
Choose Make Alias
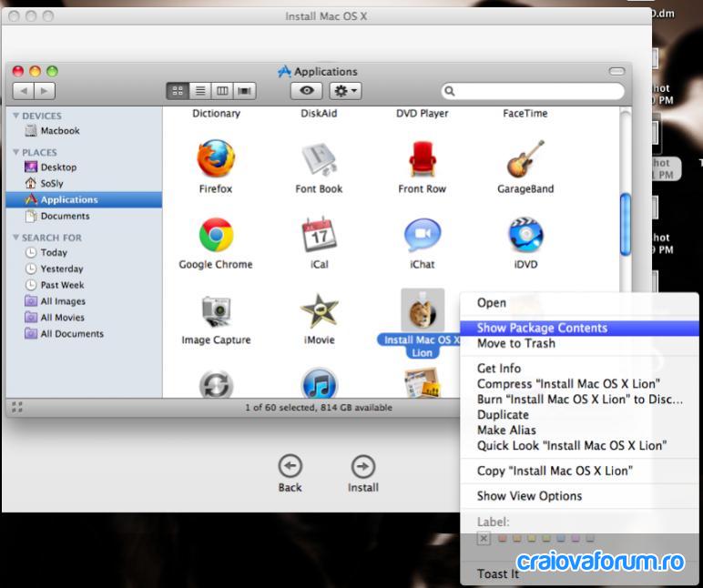(x=579, y=431)
